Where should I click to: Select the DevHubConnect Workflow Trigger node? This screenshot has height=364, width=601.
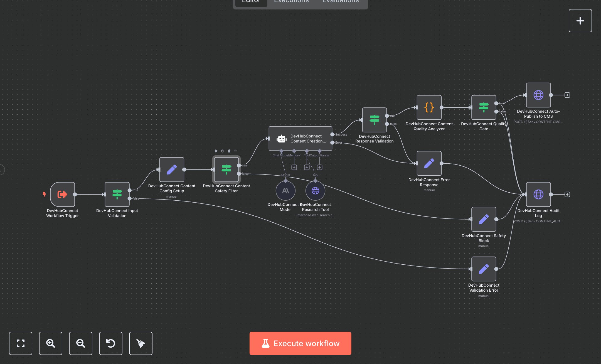click(62, 194)
